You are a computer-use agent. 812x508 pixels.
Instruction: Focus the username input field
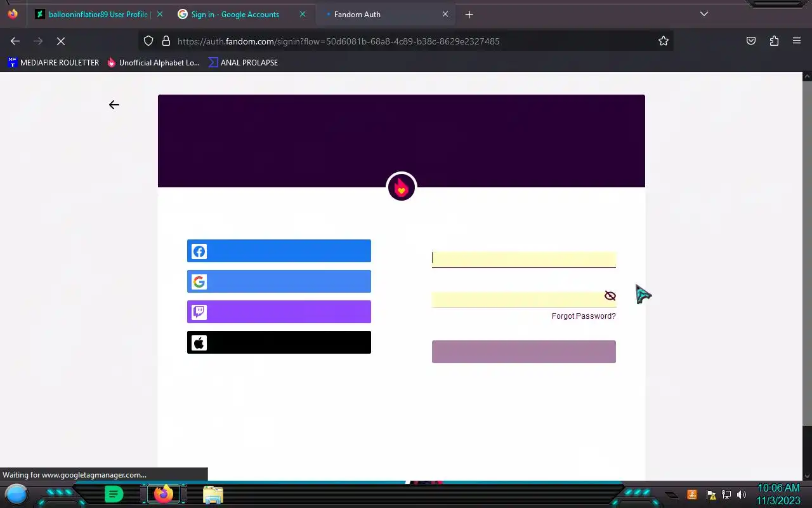(x=524, y=259)
